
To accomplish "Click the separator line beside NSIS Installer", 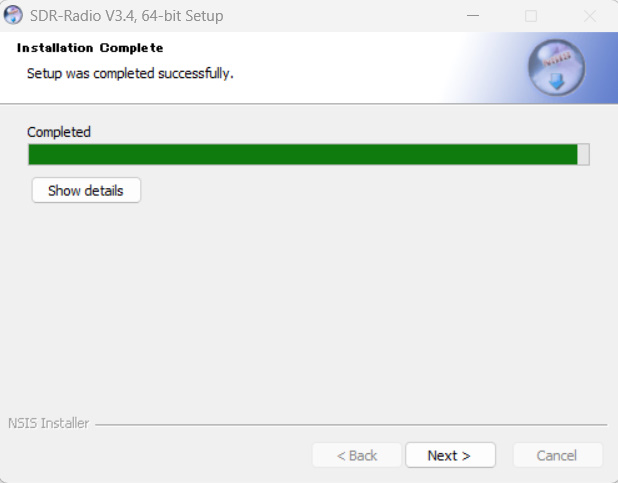I will (x=350, y=424).
